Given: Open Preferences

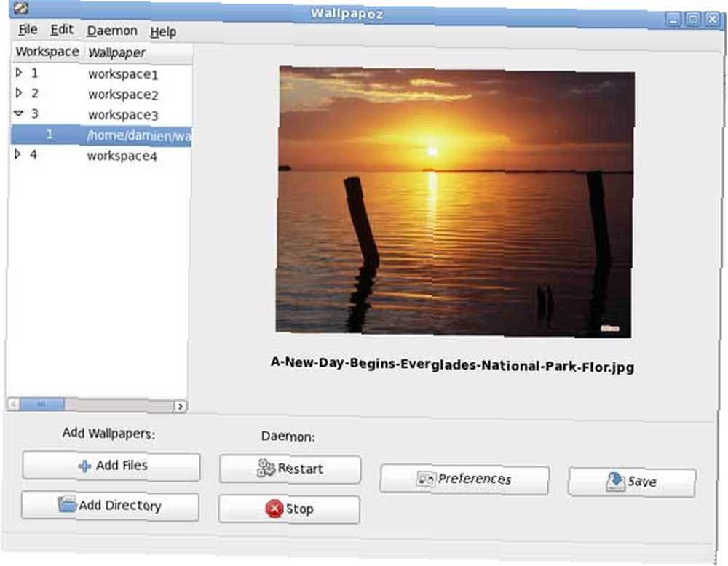Looking at the screenshot, I should [464, 479].
